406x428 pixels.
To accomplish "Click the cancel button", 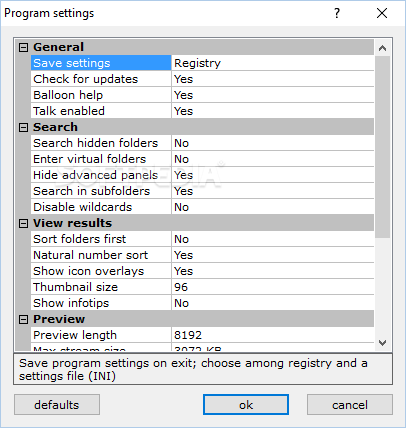I will tap(350, 405).
